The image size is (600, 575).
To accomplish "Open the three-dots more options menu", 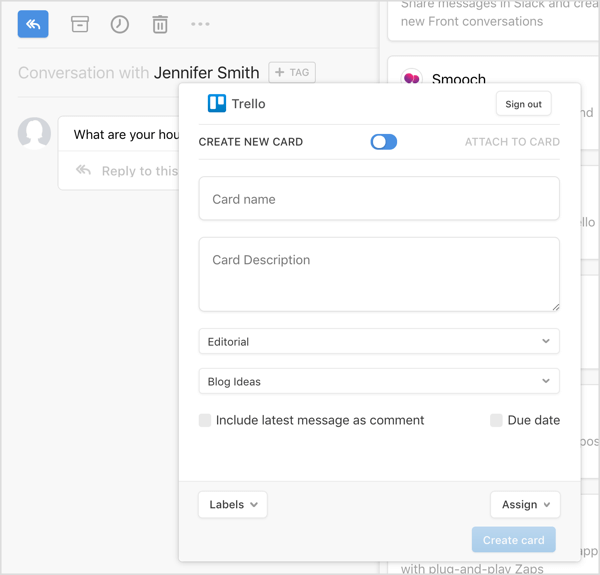I will (200, 24).
